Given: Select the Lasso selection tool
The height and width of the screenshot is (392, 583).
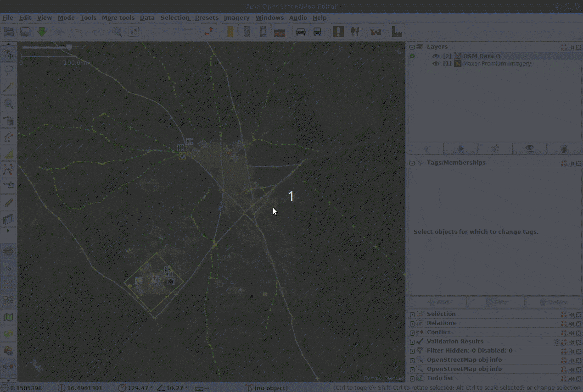Looking at the screenshot, I should pyautogui.click(x=9, y=70).
